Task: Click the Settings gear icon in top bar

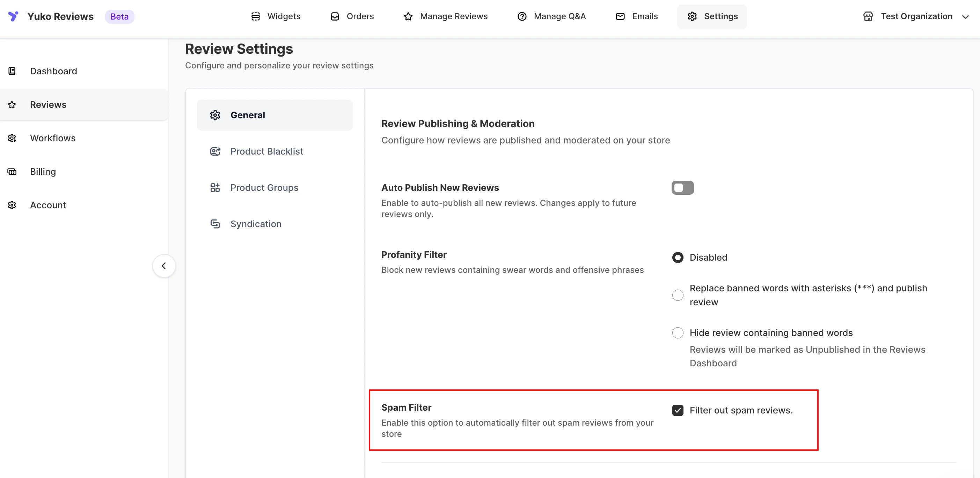Action: [692, 16]
